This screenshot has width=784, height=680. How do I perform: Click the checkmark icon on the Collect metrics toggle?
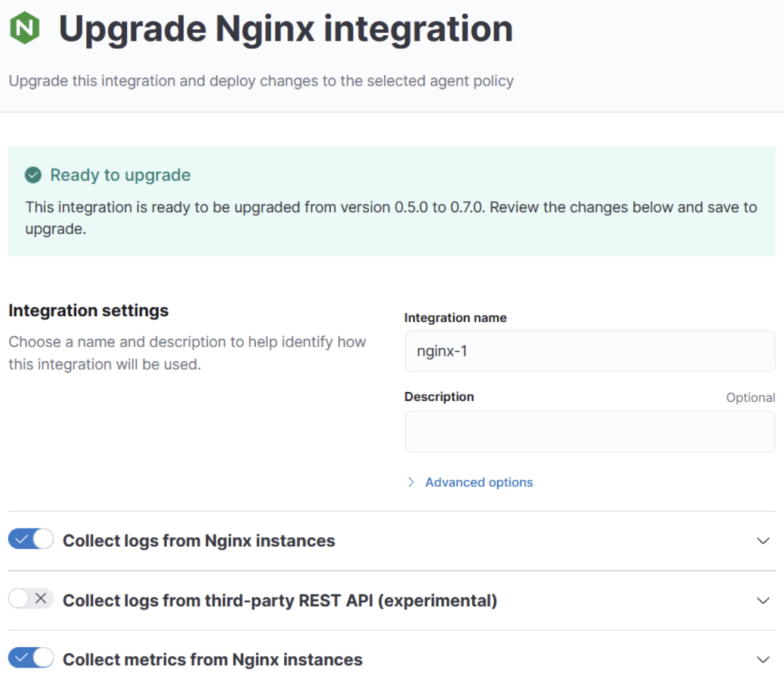pos(22,658)
